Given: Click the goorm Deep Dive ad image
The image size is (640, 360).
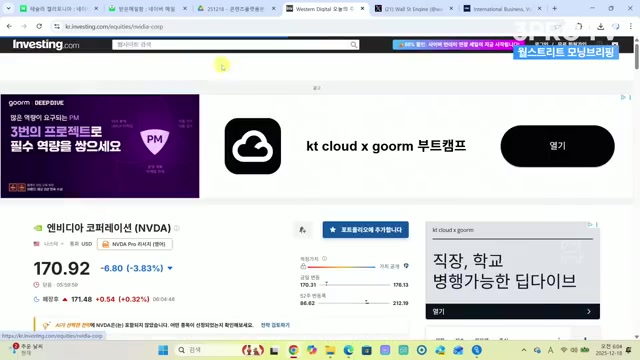Looking at the screenshot, I should point(100,146).
